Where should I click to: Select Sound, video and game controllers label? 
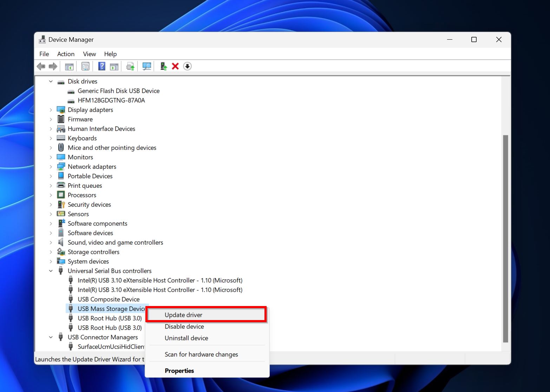tap(115, 242)
